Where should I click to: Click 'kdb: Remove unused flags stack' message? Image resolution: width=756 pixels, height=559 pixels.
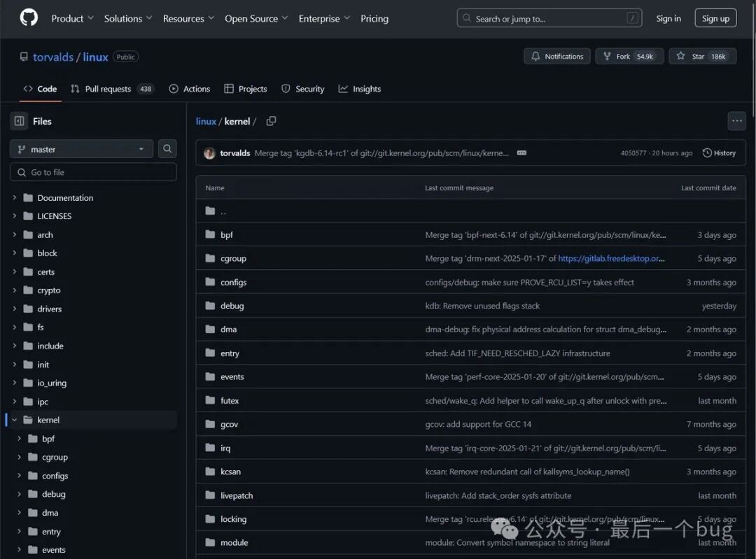(482, 306)
